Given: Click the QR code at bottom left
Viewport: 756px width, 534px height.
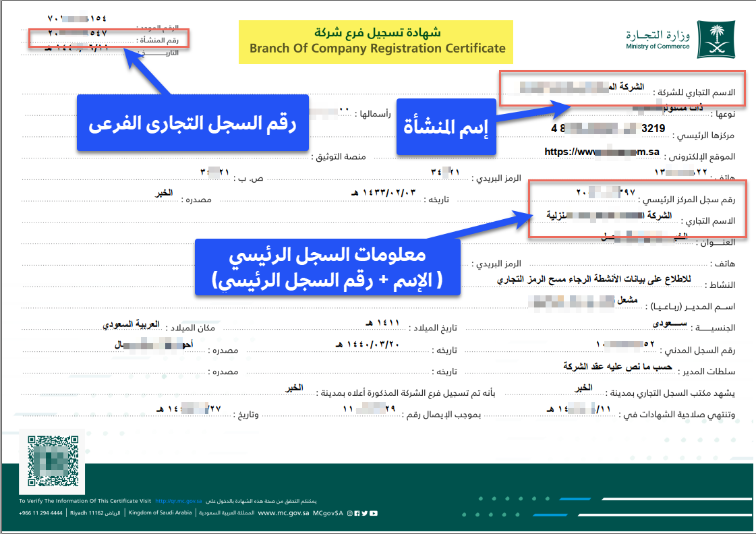Looking at the screenshot, I should [x=53, y=461].
